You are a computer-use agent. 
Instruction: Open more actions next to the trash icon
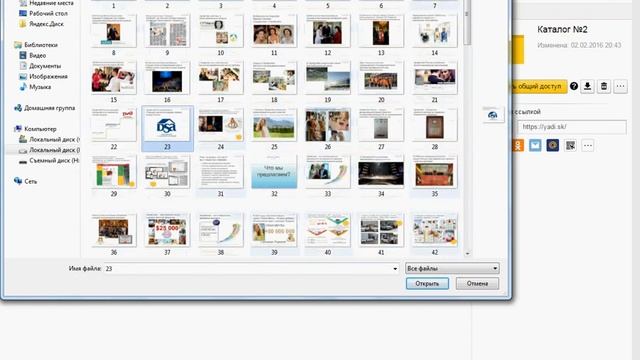pos(620,86)
